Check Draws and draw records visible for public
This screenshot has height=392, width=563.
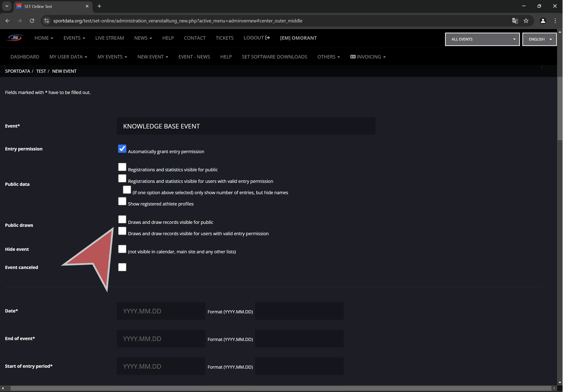[122, 220]
